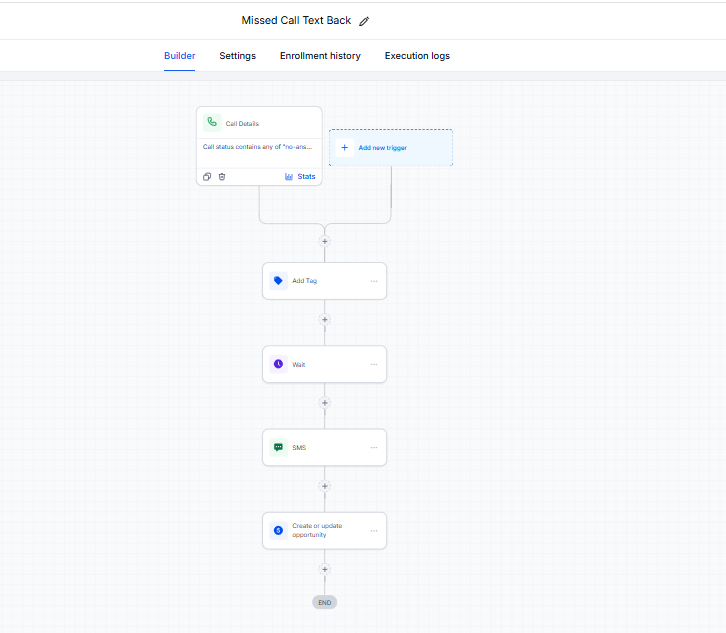The image size is (726, 633).
Task: Click the Call Details trigger title
Action: click(x=242, y=124)
